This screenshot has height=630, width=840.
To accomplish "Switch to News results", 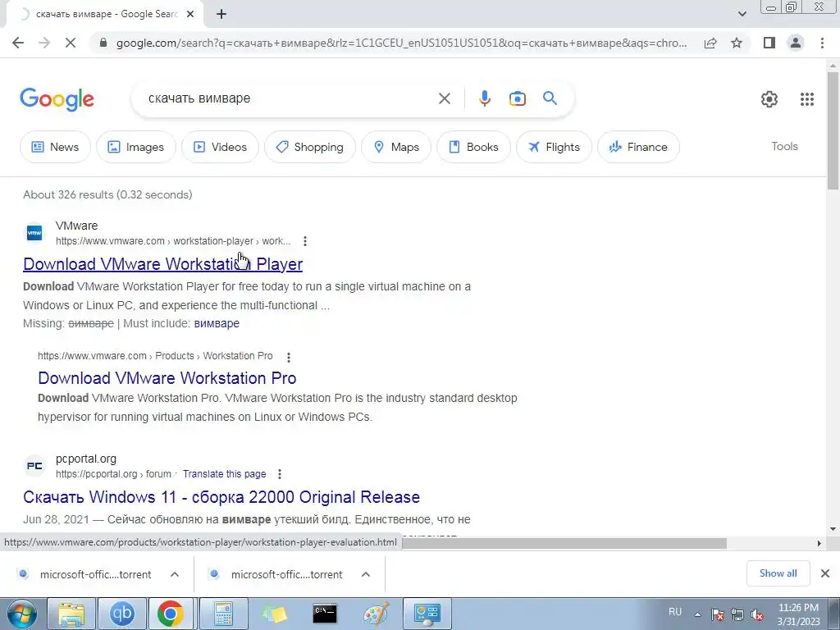I will coord(55,147).
